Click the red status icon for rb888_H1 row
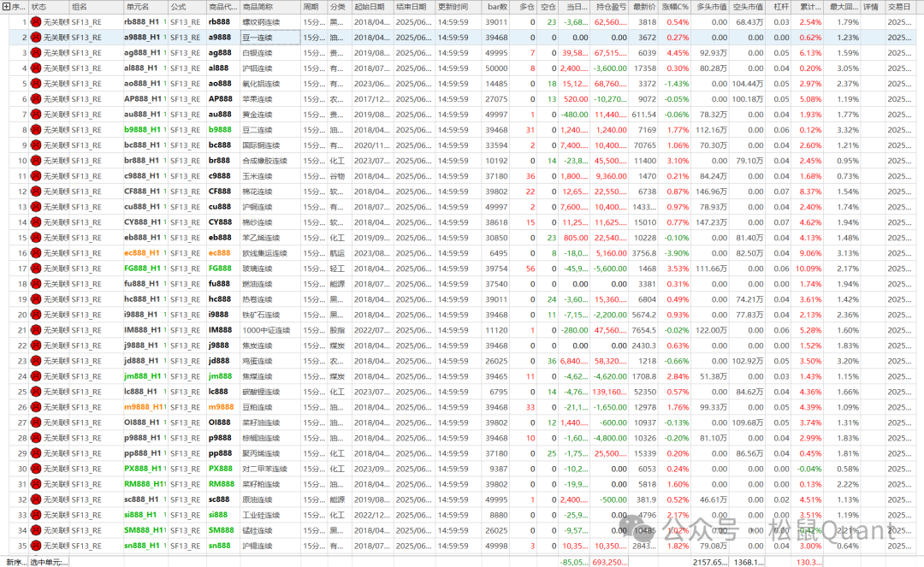The height and width of the screenshot is (567, 924). coord(36,22)
